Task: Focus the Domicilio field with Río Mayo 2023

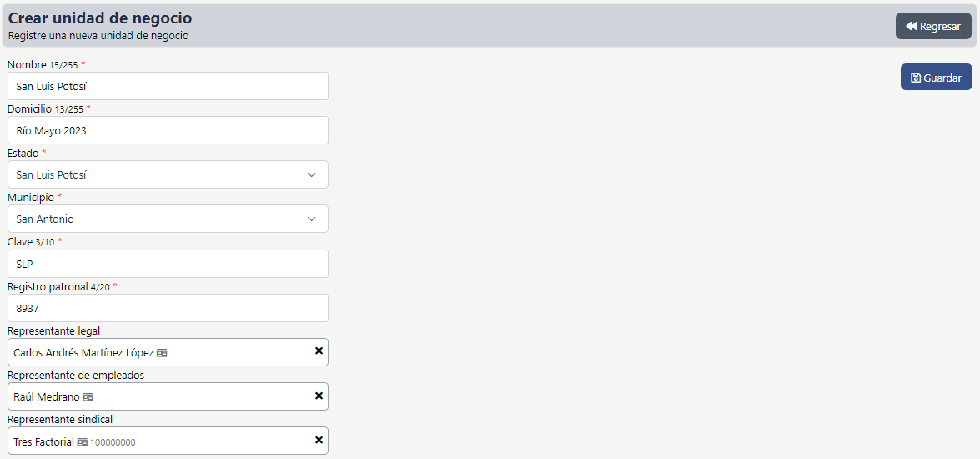Action: coord(167,130)
